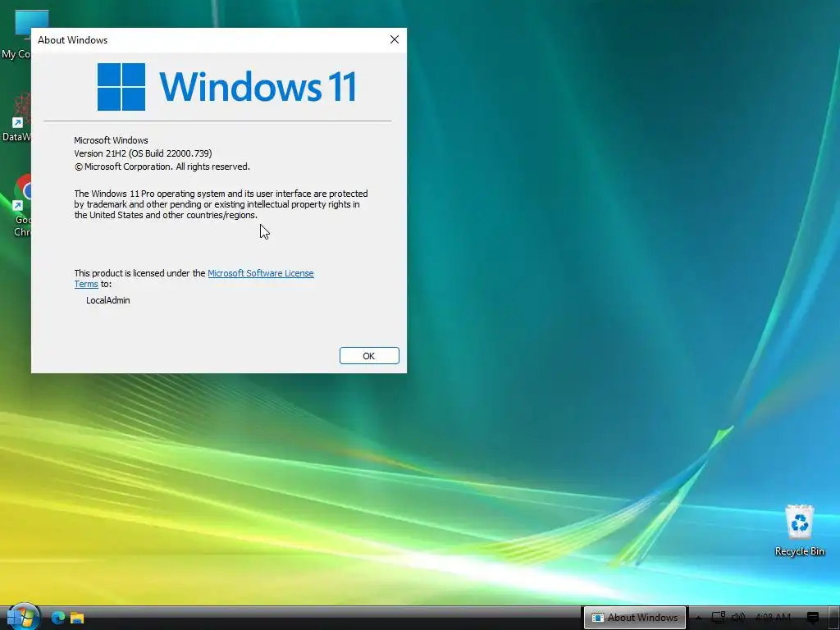Image resolution: width=840 pixels, height=630 pixels.
Task: Click the Terms link text
Action: click(85, 285)
